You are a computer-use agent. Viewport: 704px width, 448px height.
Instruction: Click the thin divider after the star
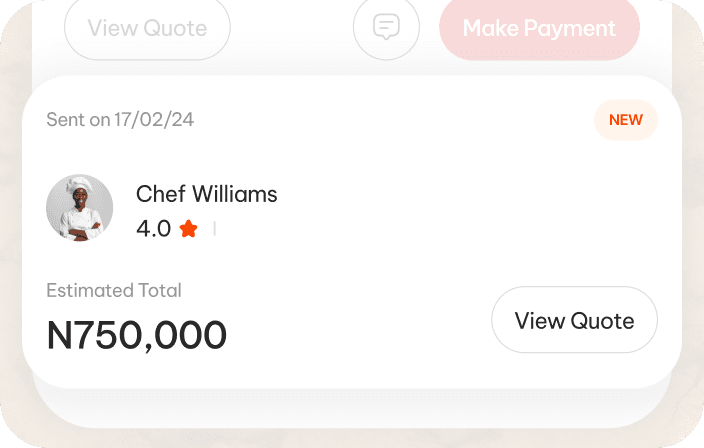click(214, 229)
